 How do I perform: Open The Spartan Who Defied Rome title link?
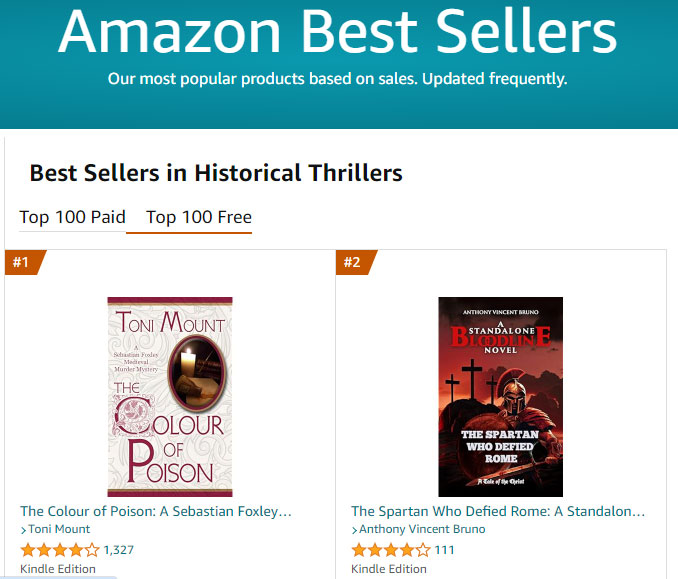498,511
